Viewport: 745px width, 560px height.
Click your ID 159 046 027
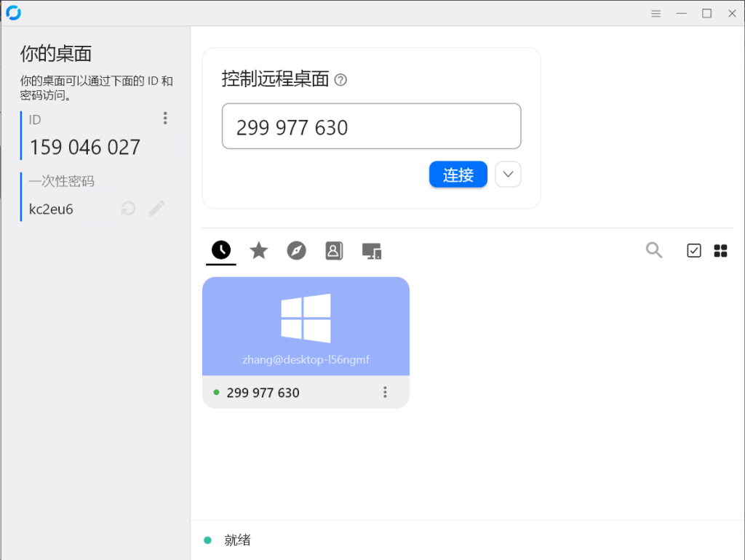[85, 147]
